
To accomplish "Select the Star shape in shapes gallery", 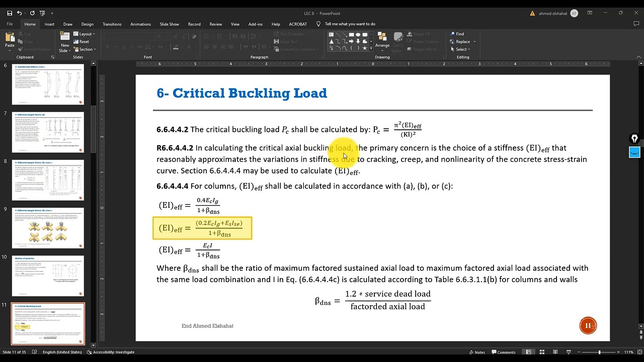I will click(365, 48).
